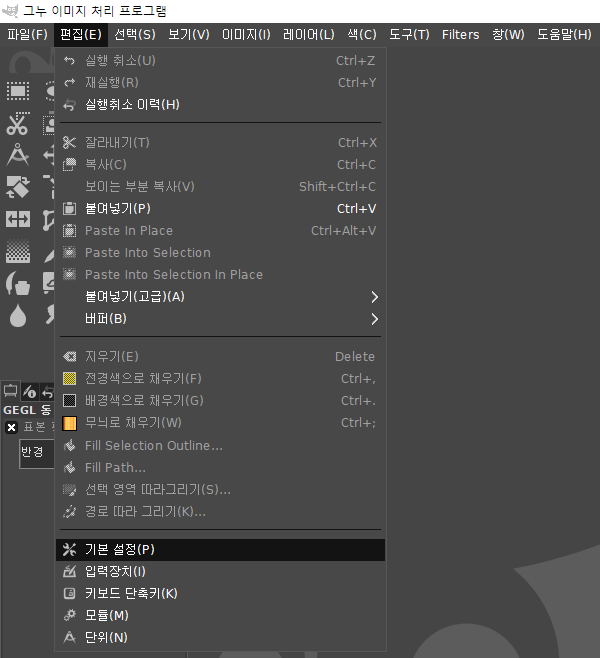
Task: Open the 도구(T) menu
Action: [x=409, y=34]
